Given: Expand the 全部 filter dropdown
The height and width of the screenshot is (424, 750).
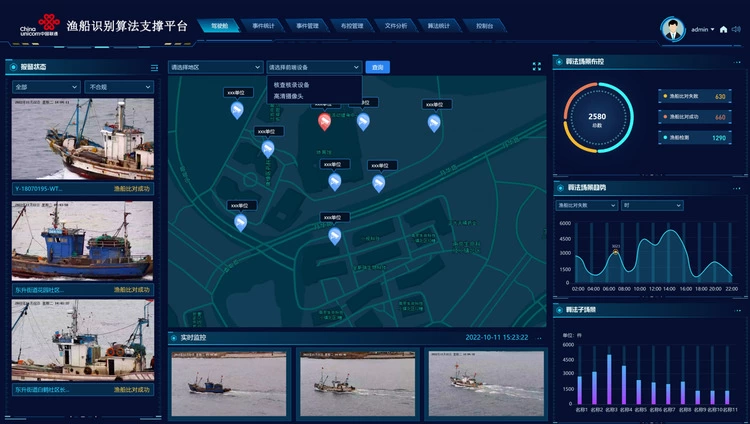Looking at the screenshot, I should tap(46, 87).
